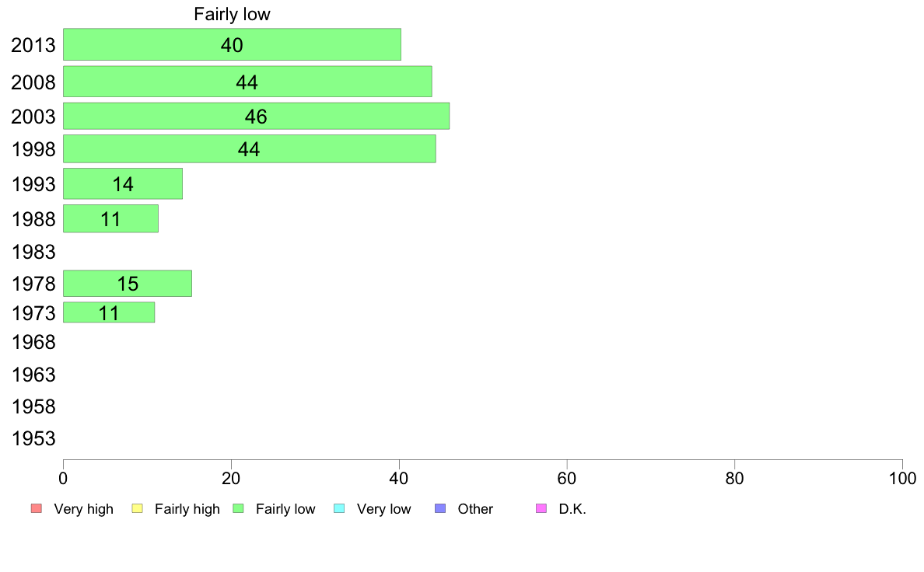The height and width of the screenshot is (572, 924).
Task: Click the 1983 year axis label
Action: coord(33,252)
